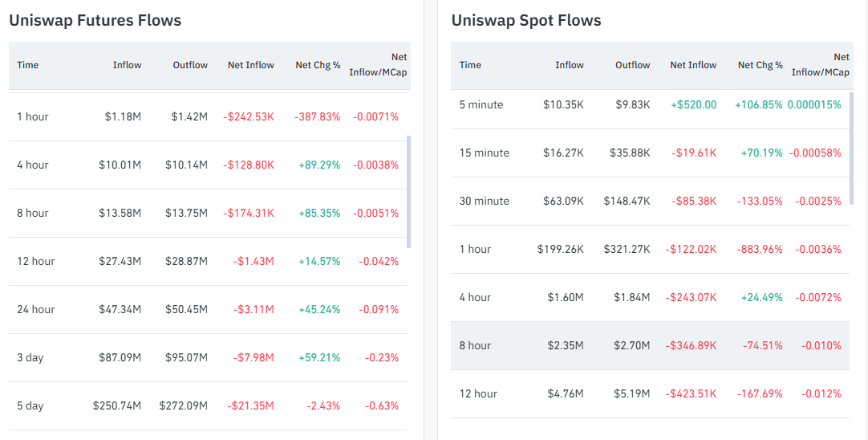Click the Futures Inflow column header
The width and height of the screenshot is (868, 440).
pos(127,65)
